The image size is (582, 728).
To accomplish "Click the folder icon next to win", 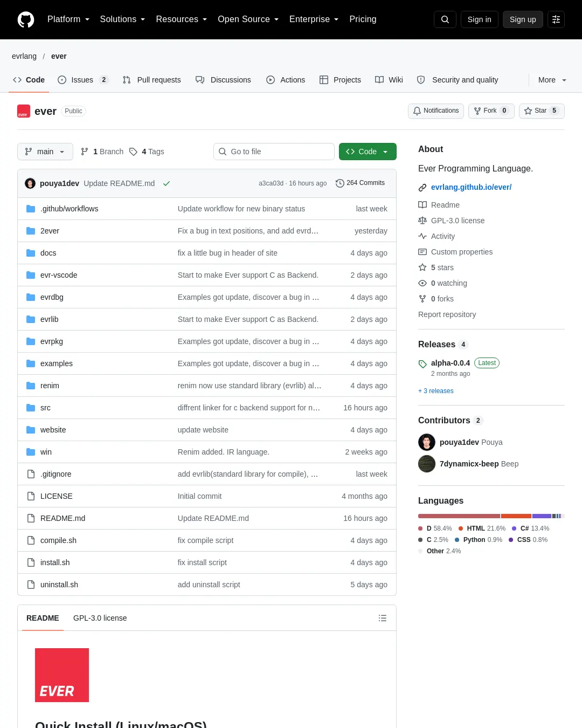I will click(31, 452).
